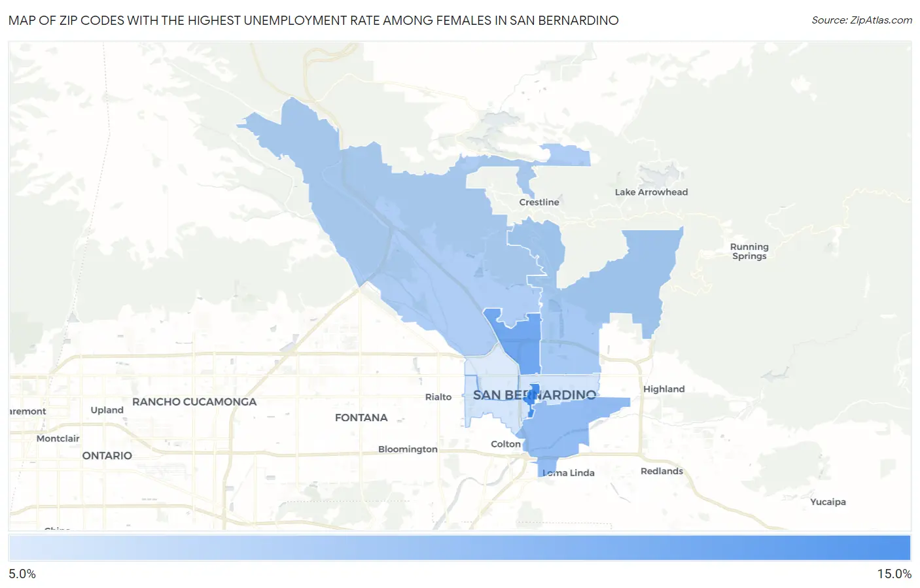Click the SAN BERNARDINO city label
This screenshot has height=588, width=920.
tap(535, 395)
